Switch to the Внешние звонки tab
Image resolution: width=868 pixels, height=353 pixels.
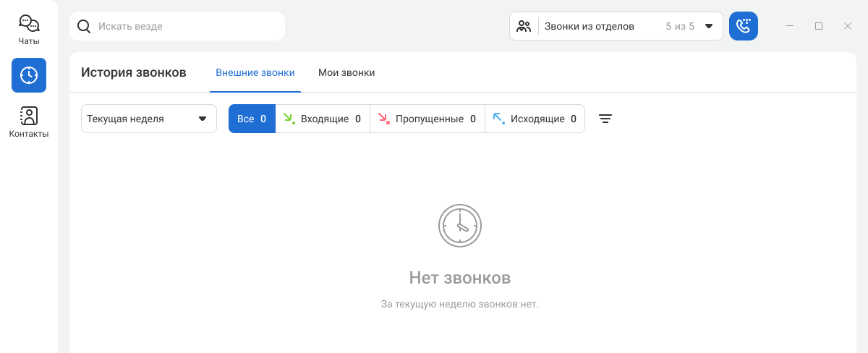255,72
